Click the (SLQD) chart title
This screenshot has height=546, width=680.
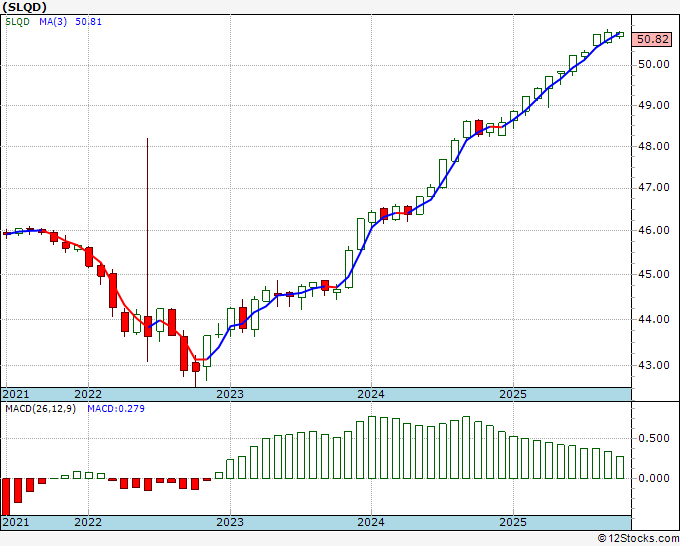[x=25, y=7]
